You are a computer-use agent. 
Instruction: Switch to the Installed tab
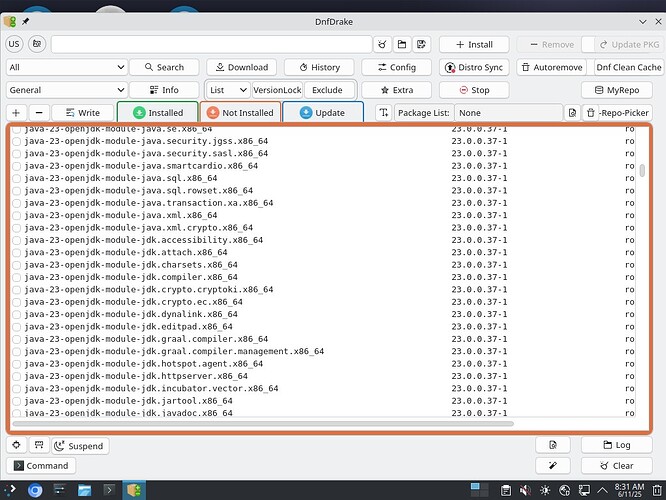pos(158,113)
